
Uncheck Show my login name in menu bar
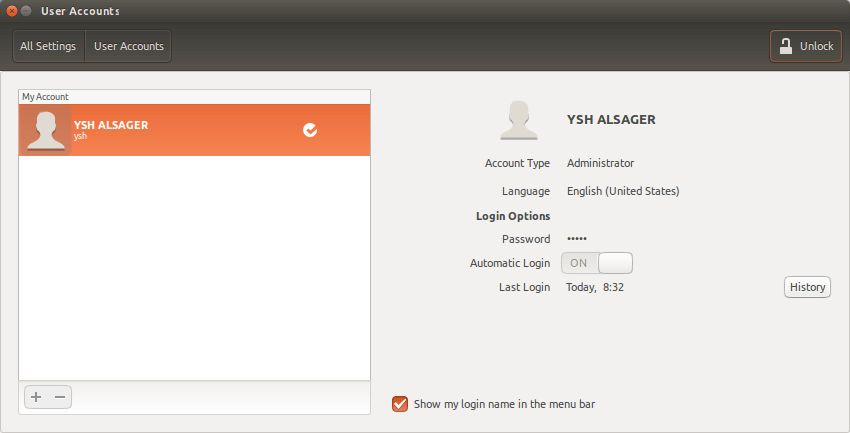point(400,404)
